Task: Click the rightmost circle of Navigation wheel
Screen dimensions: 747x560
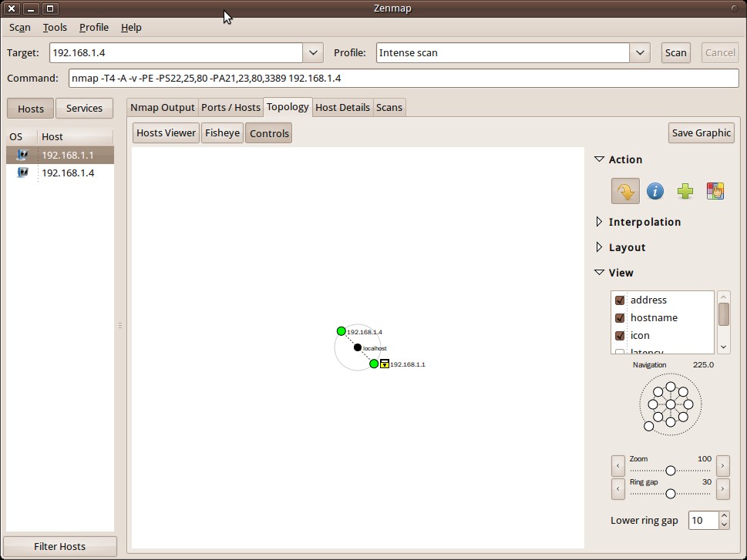Action: (x=688, y=404)
